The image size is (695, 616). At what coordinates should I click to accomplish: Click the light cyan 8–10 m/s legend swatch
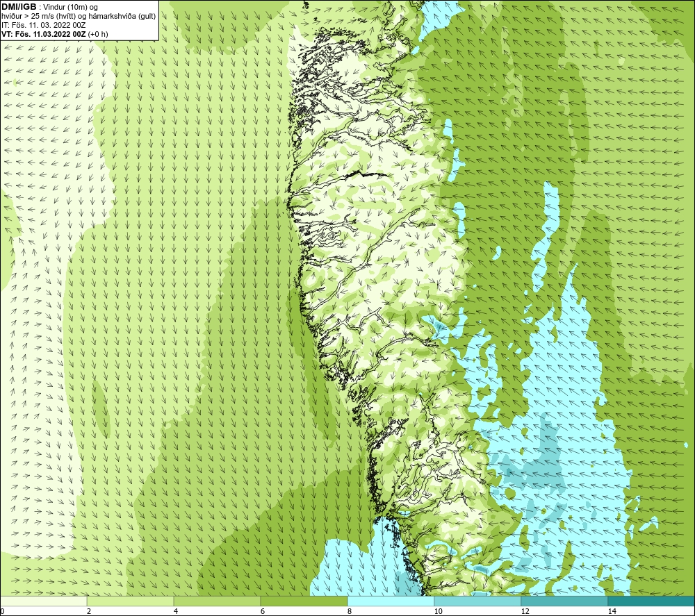[391, 601]
